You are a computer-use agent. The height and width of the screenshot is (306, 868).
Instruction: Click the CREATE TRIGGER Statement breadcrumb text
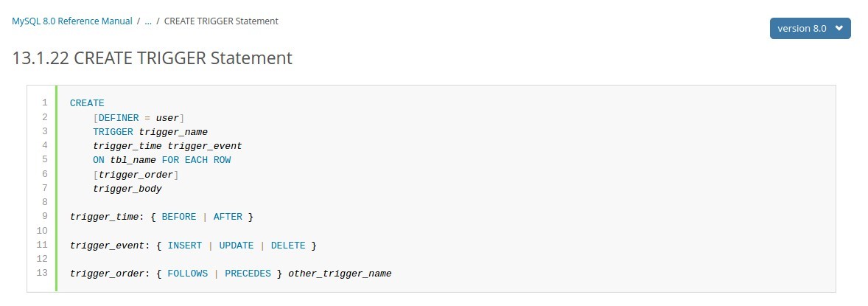[x=221, y=21]
